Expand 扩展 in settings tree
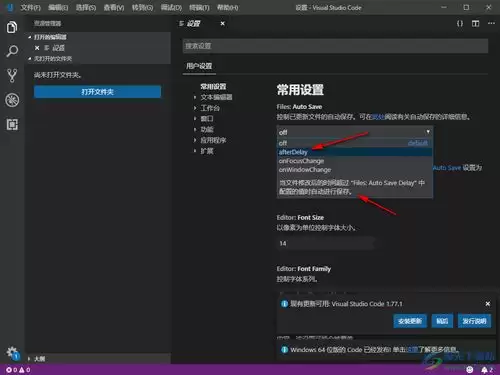Image resolution: width=500 pixels, height=375 pixels. point(207,151)
